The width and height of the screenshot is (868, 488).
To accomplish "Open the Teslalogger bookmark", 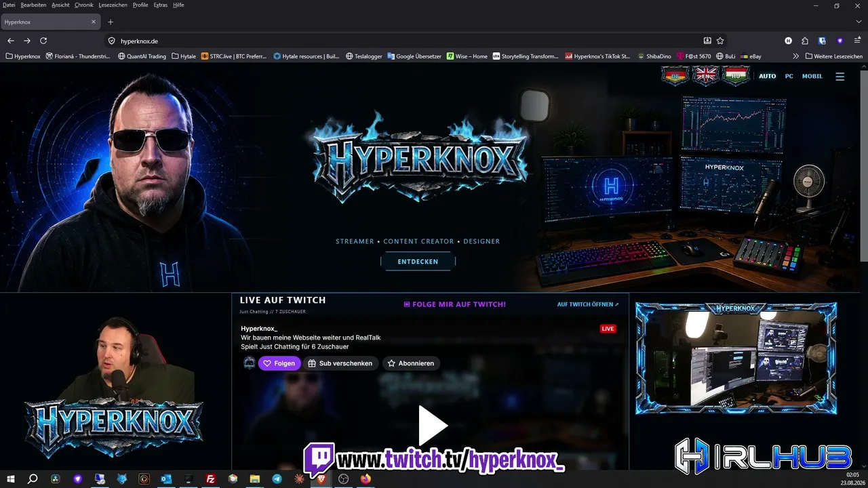I will pos(364,56).
